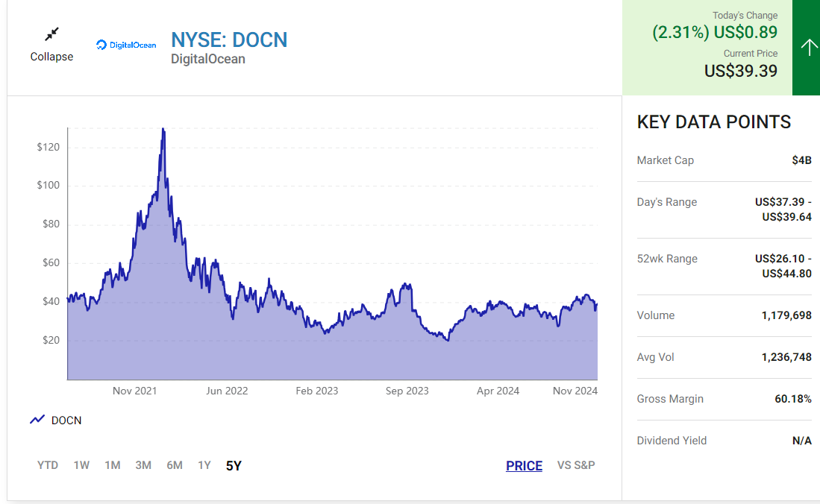Click the $100 y-axis label
This screenshot has width=820, height=504.
(48, 185)
